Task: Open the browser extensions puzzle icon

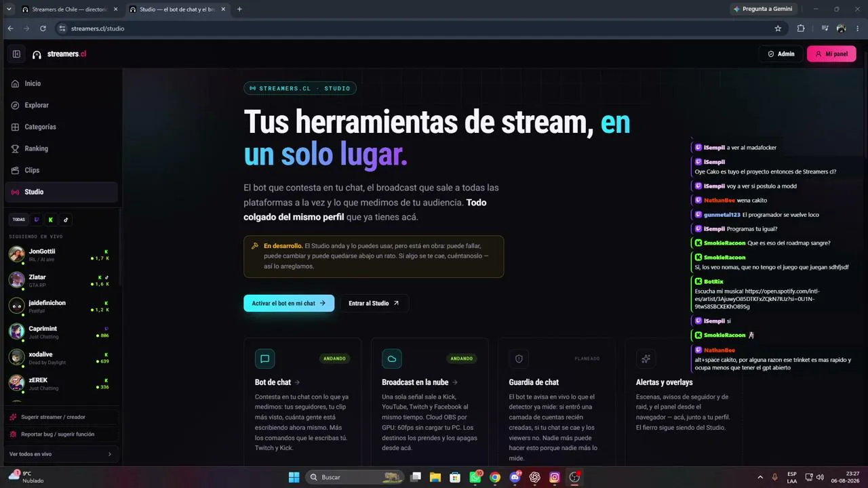Action: [x=801, y=28]
